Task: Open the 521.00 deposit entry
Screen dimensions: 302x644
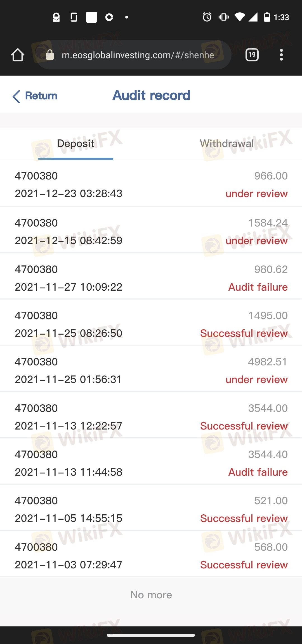Action: click(151, 509)
